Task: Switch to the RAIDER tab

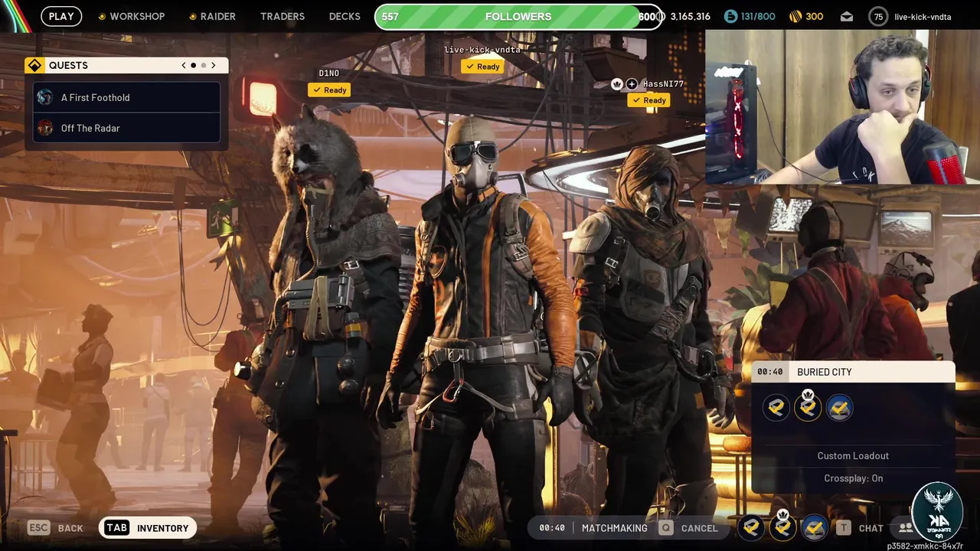Action: point(217,16)
